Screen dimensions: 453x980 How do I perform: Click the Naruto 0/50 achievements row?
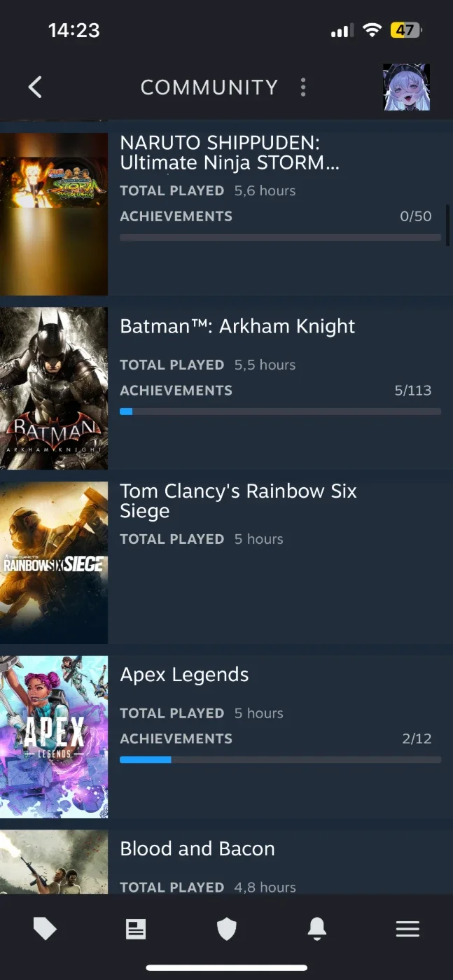click(x=276, y=216)
